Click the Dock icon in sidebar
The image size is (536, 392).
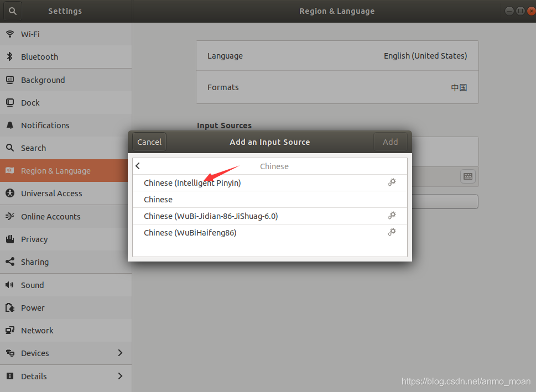[10, 102]
